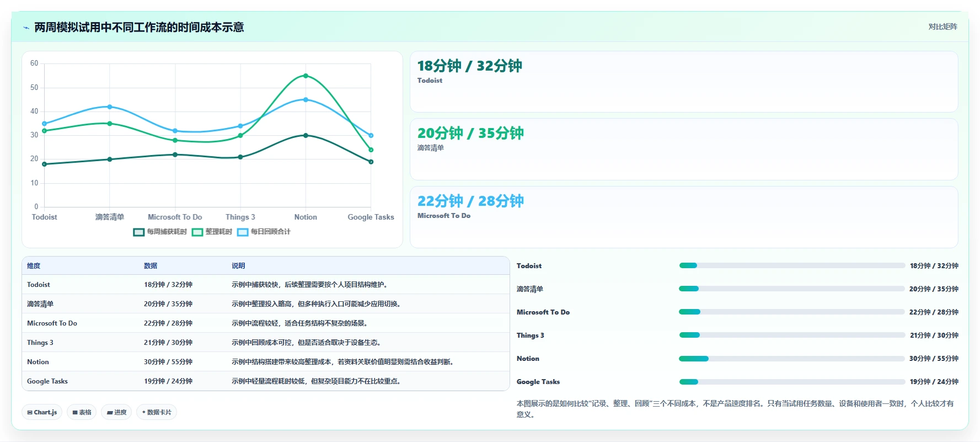Image resolution: width=980 pixels, height=442 pixels.
Task: Click the 滴答清单 blue point at 42
Action: click(110, 106)
